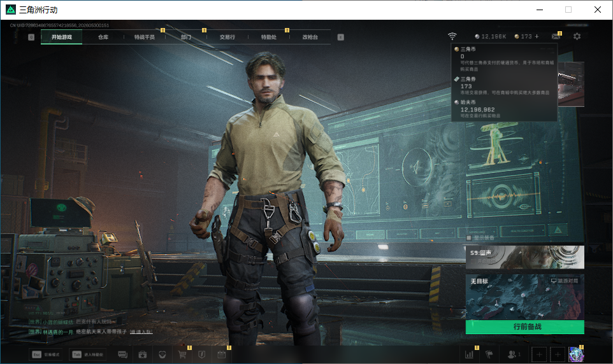Viewport: 613px width, 364px height.
Task: Click the calendar events icon
Action: 222,354
